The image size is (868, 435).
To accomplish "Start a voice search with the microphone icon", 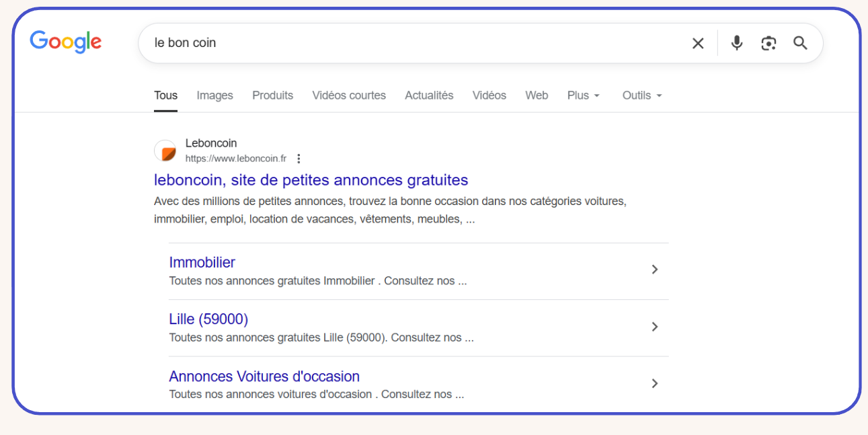I will [736, 42].
